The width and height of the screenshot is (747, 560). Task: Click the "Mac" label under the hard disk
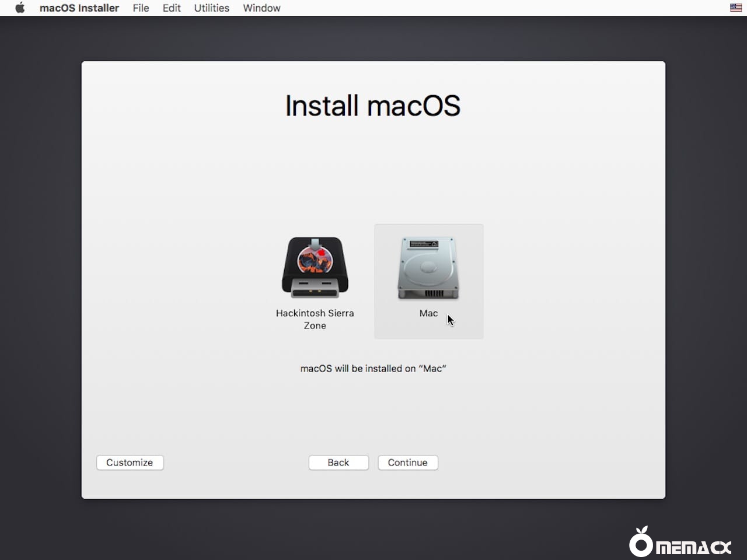point(428,313)
